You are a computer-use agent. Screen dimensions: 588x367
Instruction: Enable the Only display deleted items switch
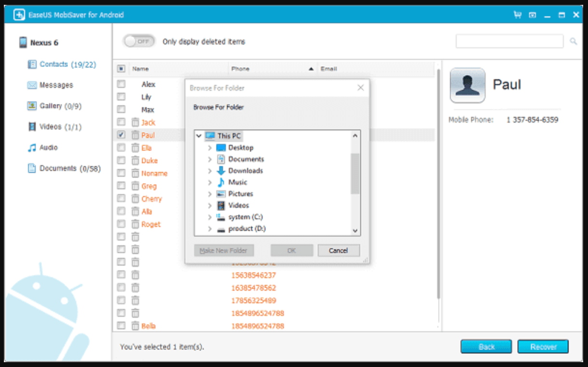point(140,41)
